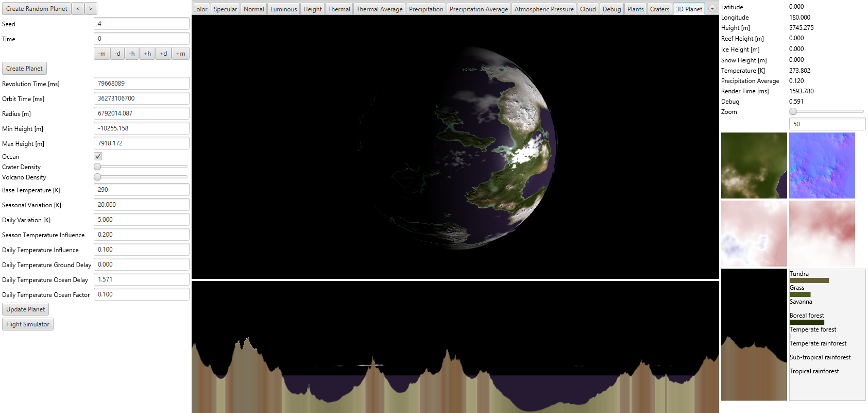
Task: Subtract a month with -m button
Action: click(x=102, y=54)
